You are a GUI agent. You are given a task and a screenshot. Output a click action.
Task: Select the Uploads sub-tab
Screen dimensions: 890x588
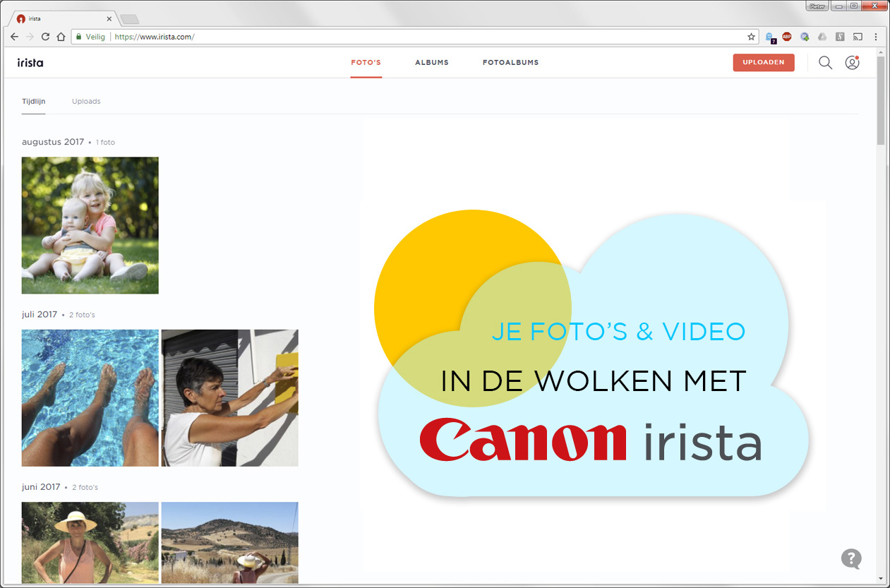tap(86, 102)
